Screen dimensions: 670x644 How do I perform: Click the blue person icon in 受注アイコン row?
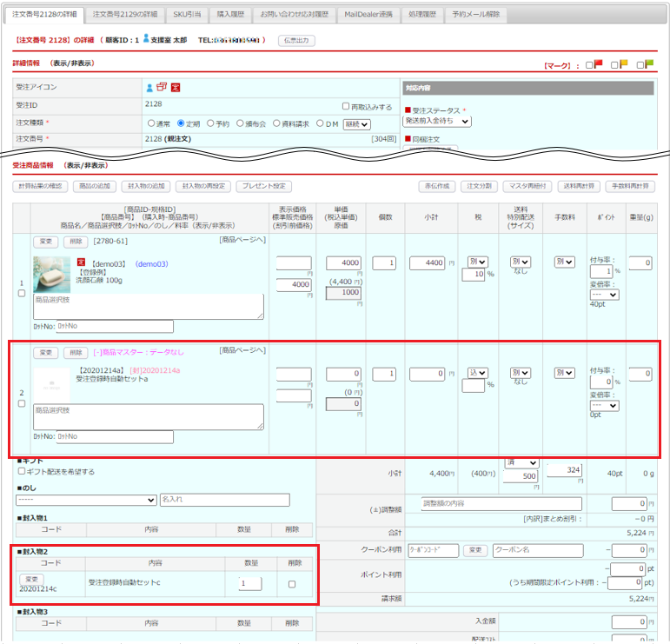pyautogui.click(x=149, y=88)
